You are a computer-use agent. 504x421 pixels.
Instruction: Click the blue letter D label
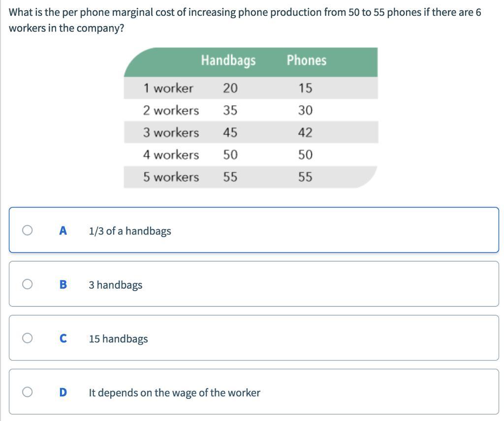pyautogui.click(x=63, y=392)
